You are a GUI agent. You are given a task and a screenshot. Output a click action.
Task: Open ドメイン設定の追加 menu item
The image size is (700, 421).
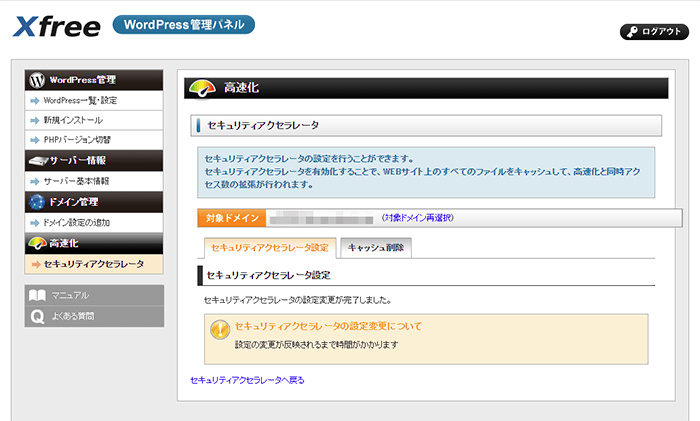tap(94, 222)
